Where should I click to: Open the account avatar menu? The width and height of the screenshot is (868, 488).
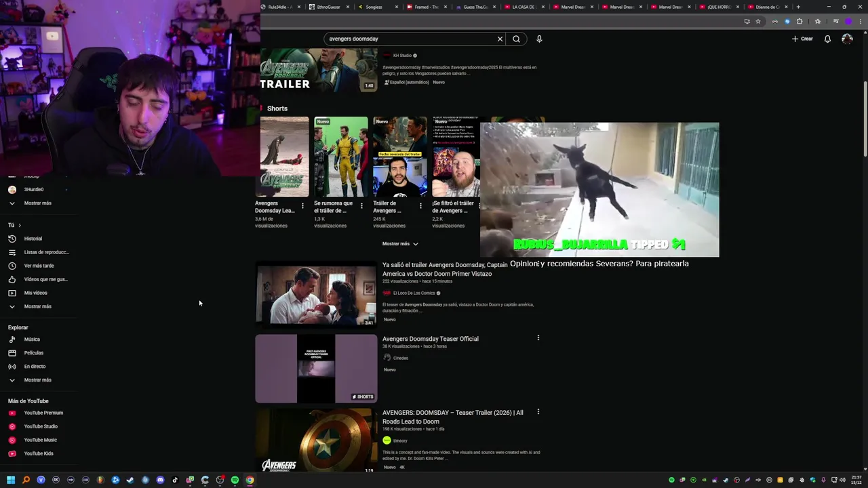[847, 39]
